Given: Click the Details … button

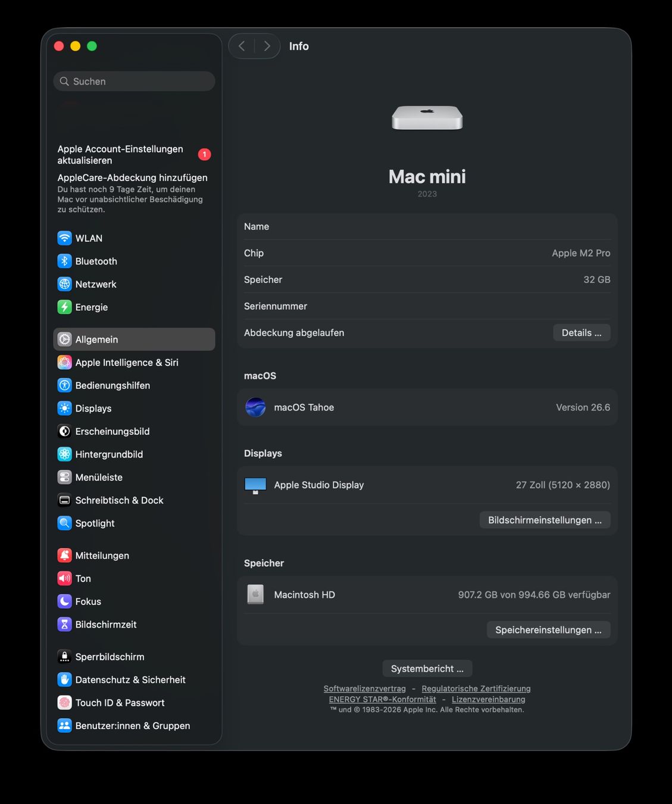Looking at the screenshot, I should pos(582,333).
